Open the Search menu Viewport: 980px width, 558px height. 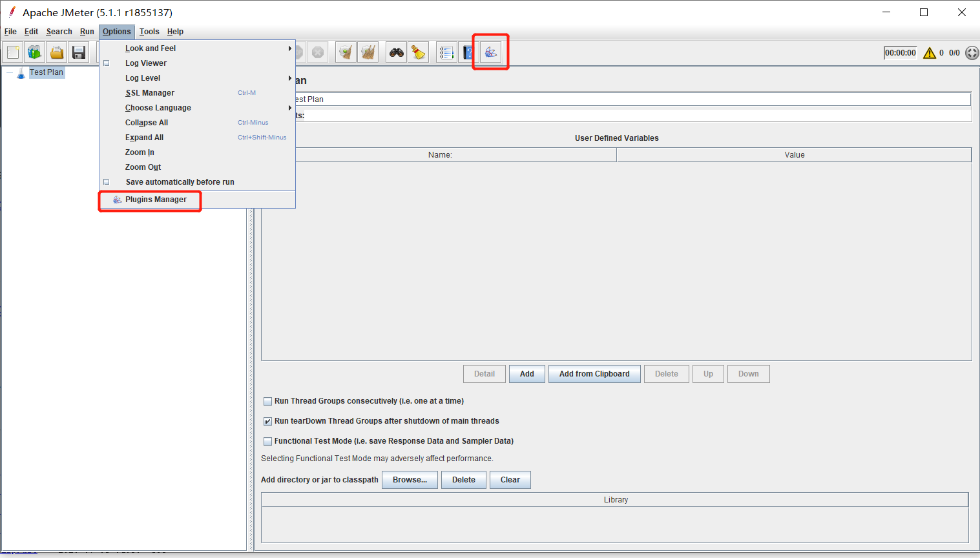59,32
